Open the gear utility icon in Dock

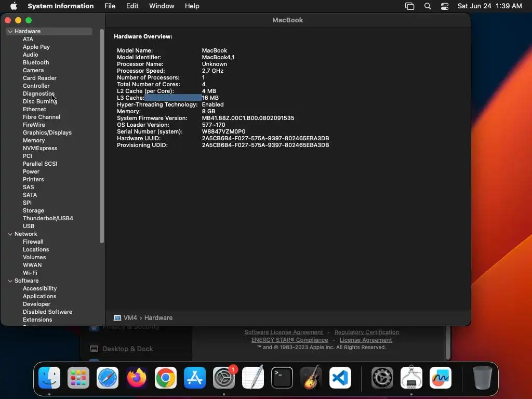(x=382, y=378)
